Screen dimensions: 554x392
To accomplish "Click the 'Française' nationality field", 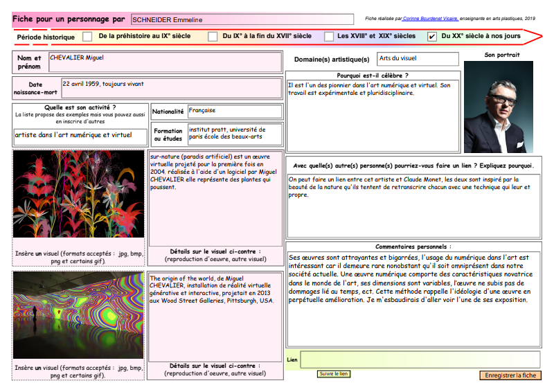I will (x=234, y=112).
